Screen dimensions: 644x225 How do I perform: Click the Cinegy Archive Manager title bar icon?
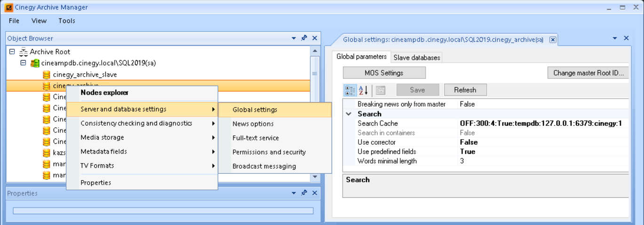click(x=8, y=8)
